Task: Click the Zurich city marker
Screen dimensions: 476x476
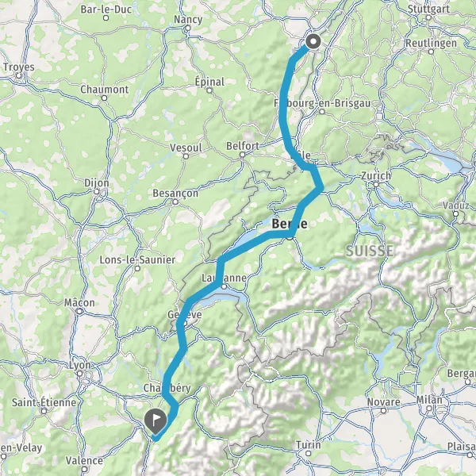Action: 376,185
